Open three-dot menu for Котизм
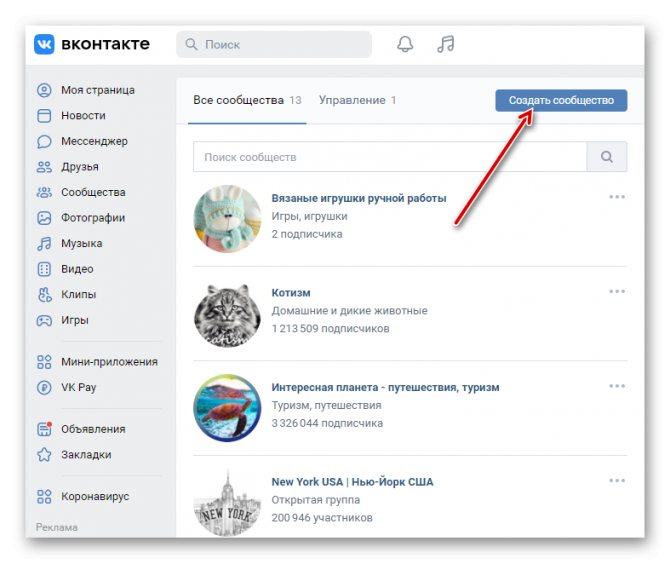Viewport: 670px width, 564px height. coord(617,291)
